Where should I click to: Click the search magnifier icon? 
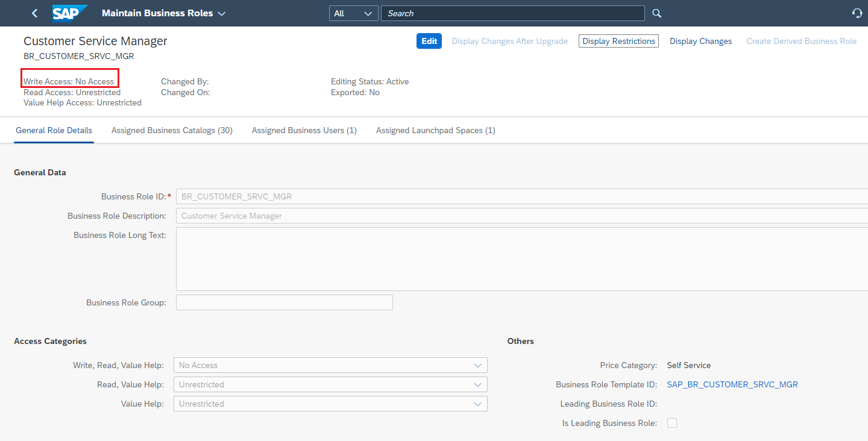coord(657,13)
